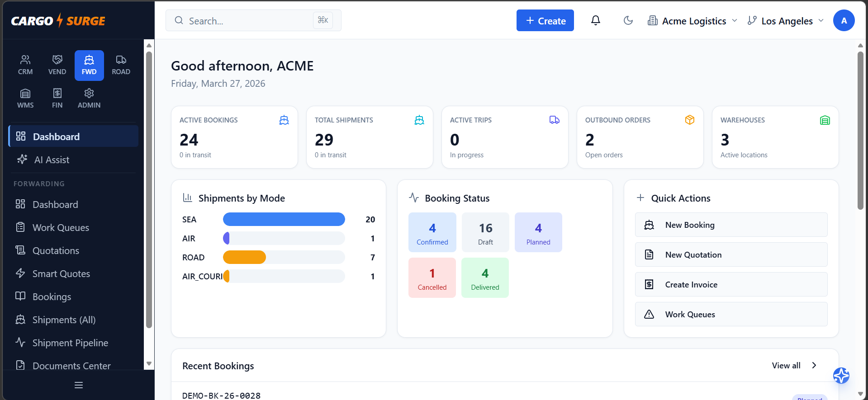Click the ROAD shipments progress bar

coord(284,257)
